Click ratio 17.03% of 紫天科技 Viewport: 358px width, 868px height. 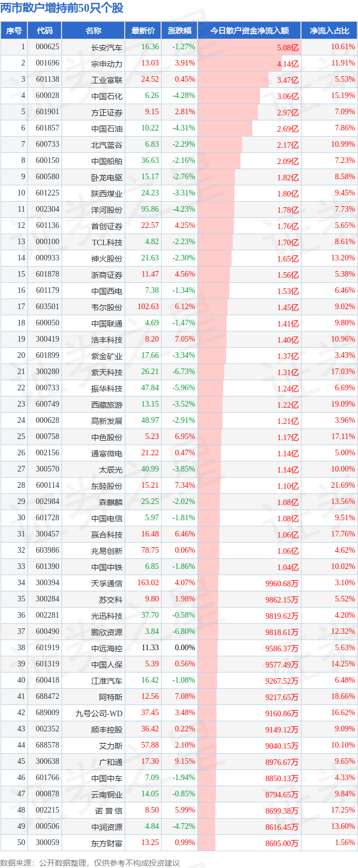(343, 372)
